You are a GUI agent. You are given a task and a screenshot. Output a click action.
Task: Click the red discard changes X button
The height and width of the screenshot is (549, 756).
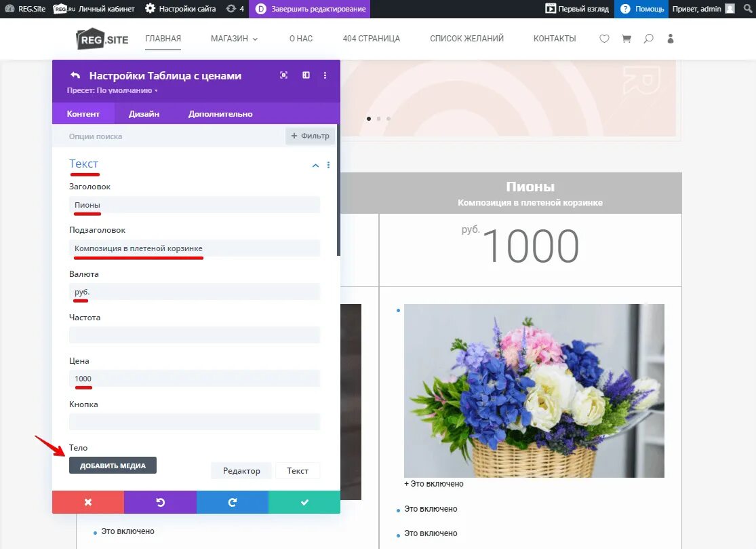pyautogui.click(x=87, y=502)
